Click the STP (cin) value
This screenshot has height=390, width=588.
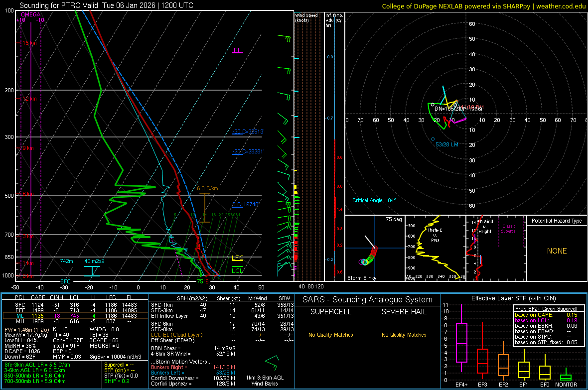(119, 370)
